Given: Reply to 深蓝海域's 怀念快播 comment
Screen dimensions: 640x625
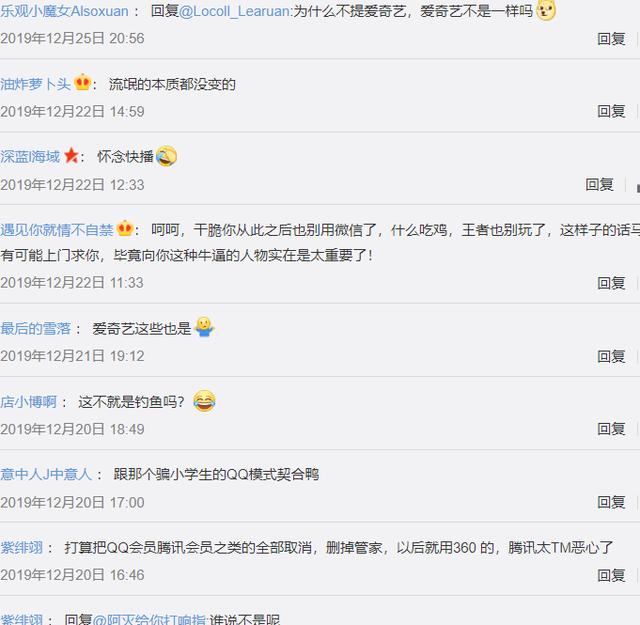Looking at the screenshot, I should (x=599, y=185).
